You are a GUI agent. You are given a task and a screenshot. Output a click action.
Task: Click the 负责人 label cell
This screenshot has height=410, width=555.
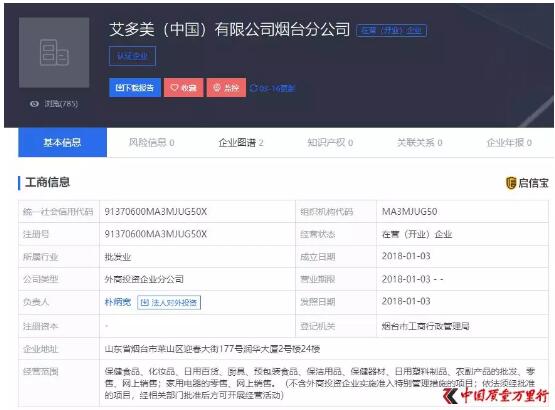[59, 302]
